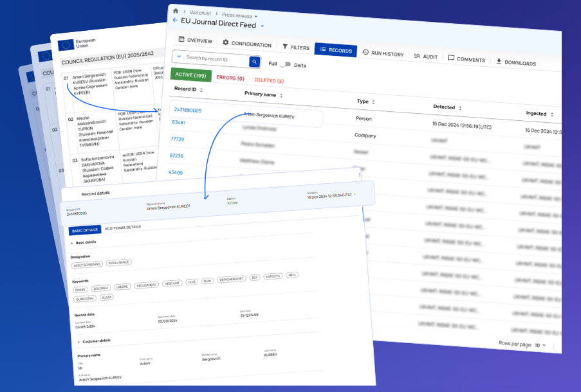Click the COUNCIL REGULATION (EU) 2025/2642 heading

tap(107, 57)
